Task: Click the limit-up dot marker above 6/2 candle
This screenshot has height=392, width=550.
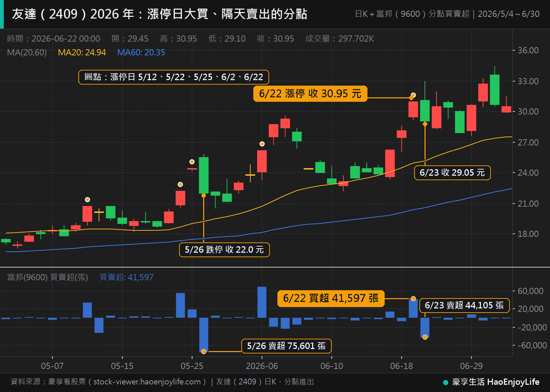Action: (x=262, y=144)
